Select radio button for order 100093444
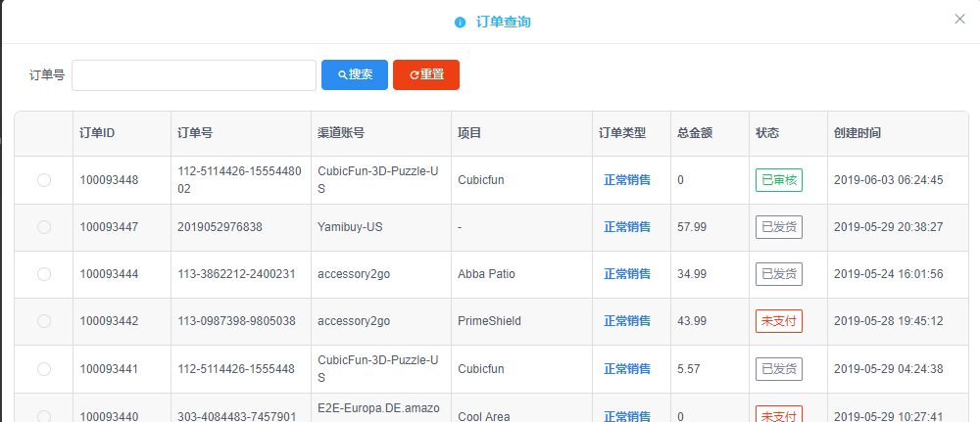980x422 pixels. (x=44, y=274)
